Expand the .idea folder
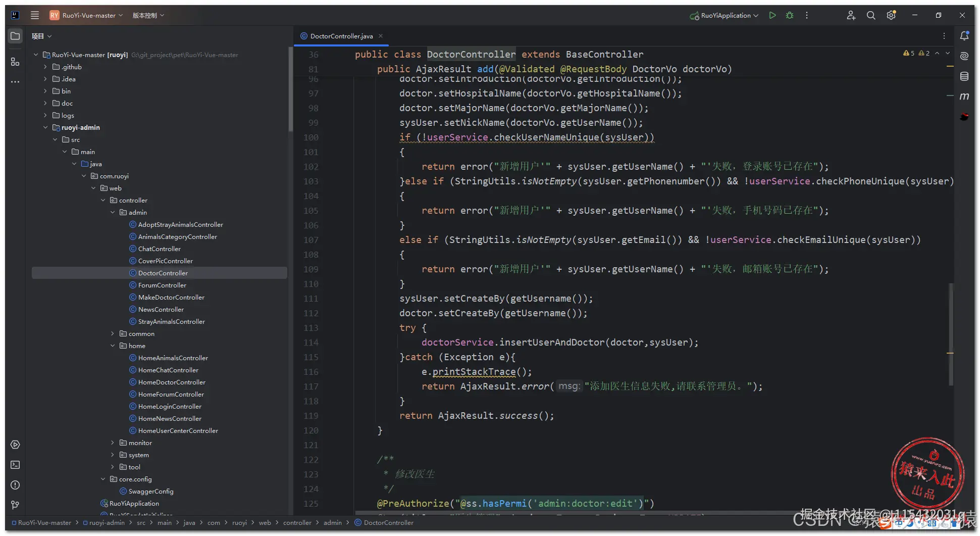The image size is (980, 536). point(45,79)
